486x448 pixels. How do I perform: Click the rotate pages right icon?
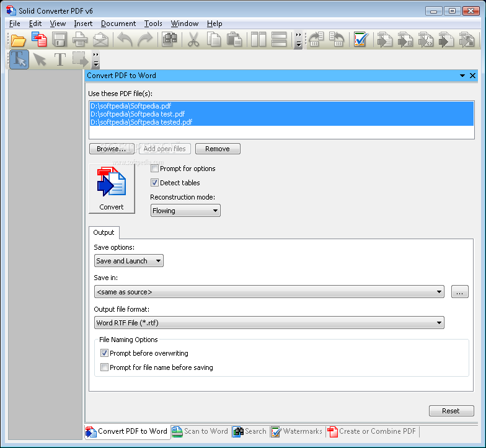(316, 40)
